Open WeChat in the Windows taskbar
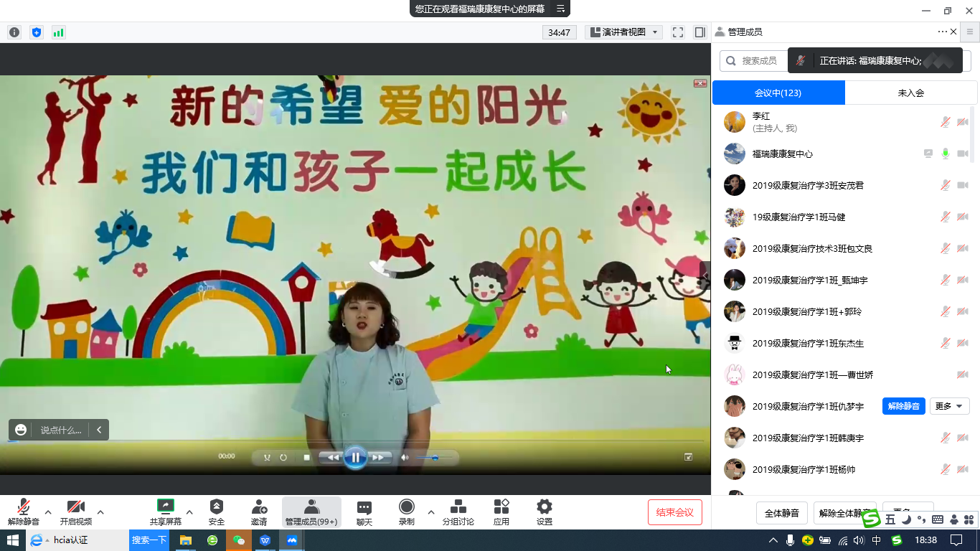This screenshot has height=551, width=980. point(239,540)
